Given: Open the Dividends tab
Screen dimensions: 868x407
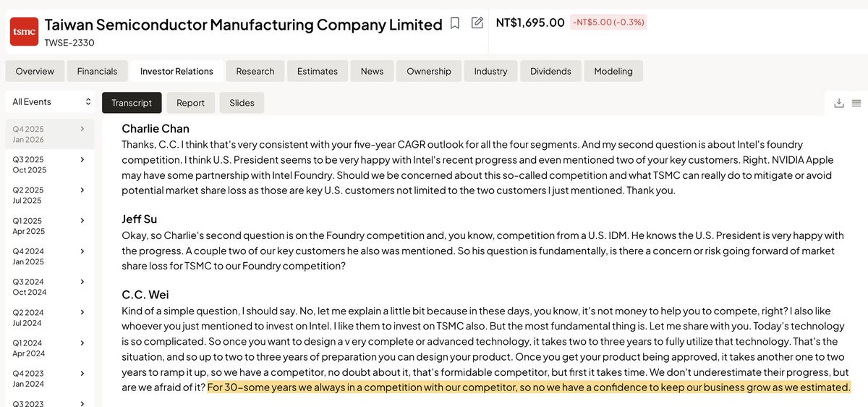Looking at the screenshot, I should click(x=550, y=71).
